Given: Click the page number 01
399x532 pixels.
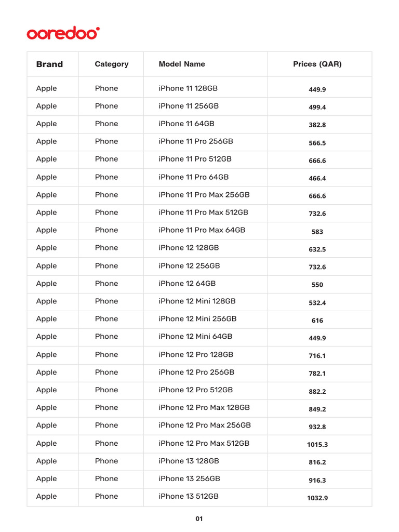Looking at the screenshot, I should tap(199, 519).
